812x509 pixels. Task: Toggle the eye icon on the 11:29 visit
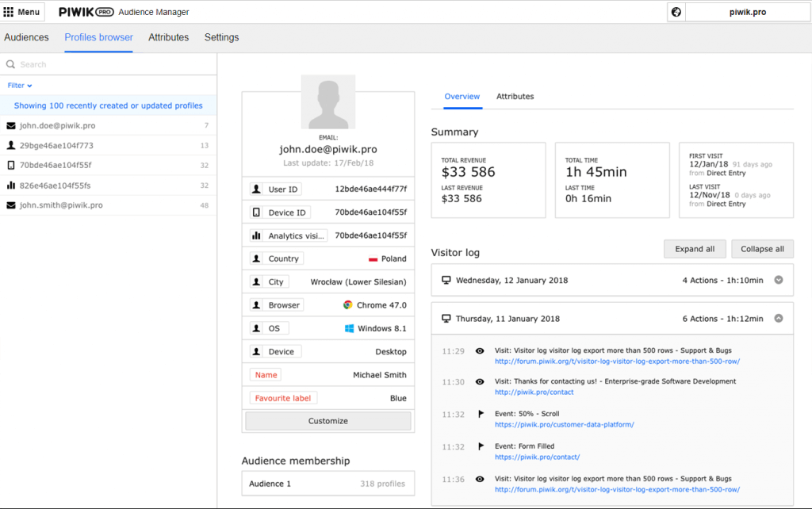click(x=479, y=350)
